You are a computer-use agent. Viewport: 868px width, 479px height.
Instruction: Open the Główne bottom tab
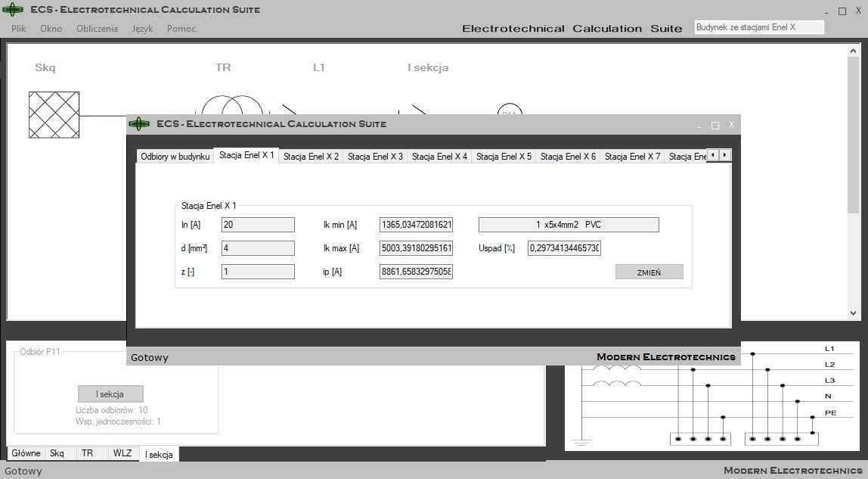26,453
